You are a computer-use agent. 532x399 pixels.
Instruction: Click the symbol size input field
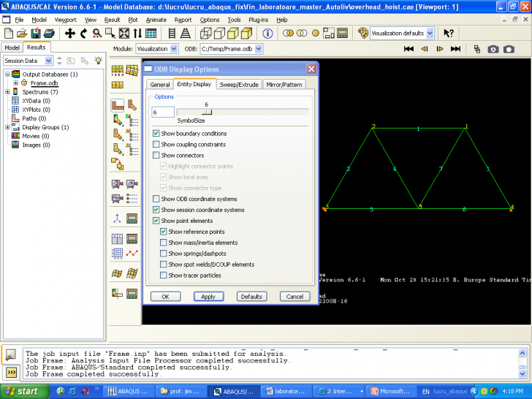coord(163,112)
